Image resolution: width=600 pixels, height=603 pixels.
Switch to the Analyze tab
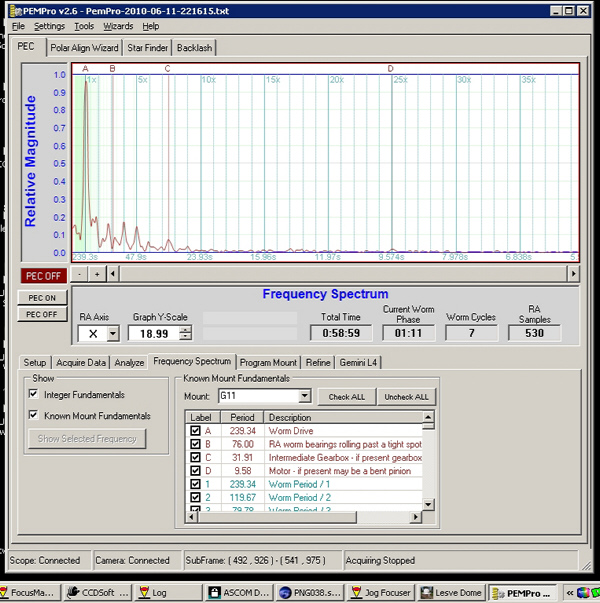(129, 363)
